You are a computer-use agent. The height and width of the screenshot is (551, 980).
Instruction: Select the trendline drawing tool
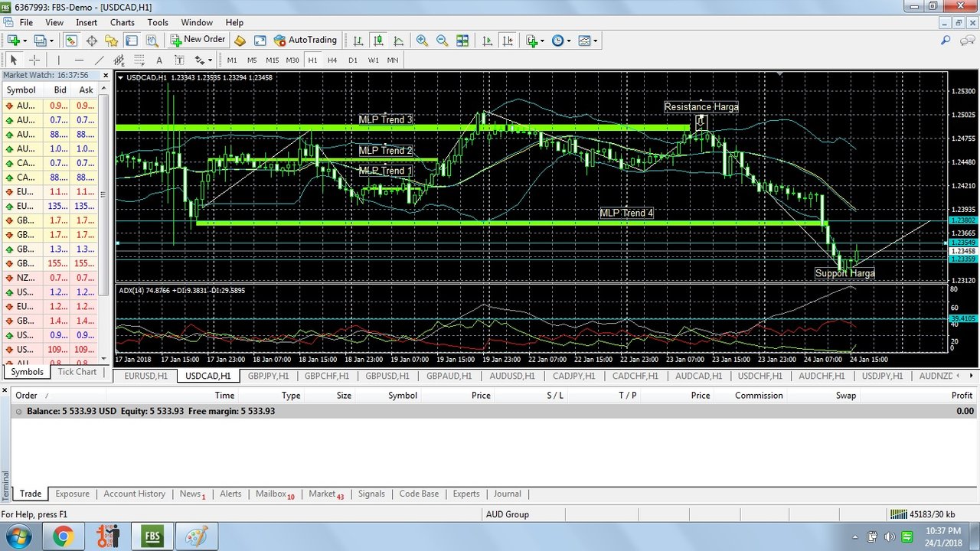[99, 60]
